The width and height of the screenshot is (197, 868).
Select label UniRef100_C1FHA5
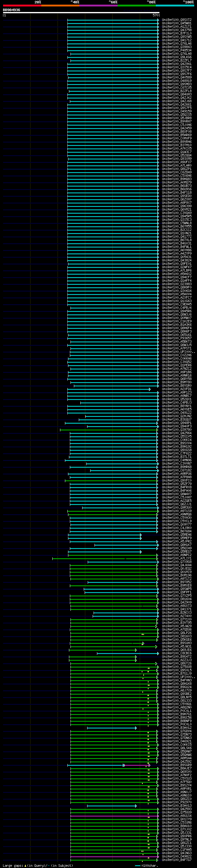[x=177, y=850]
